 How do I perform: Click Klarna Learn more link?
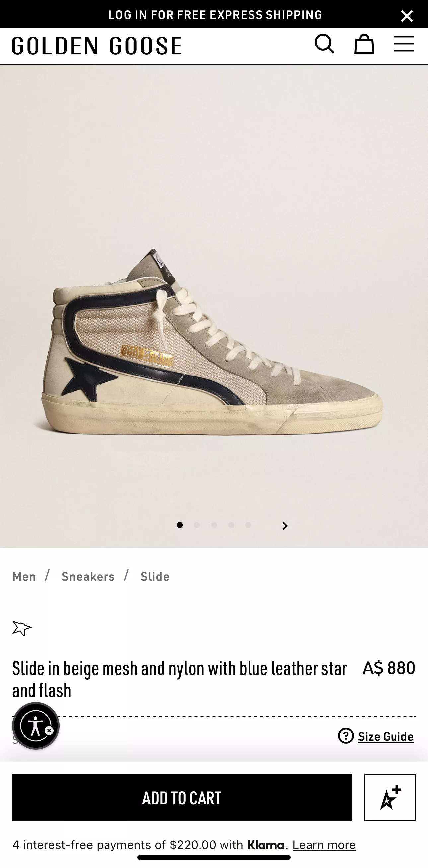(x=324, y=845)
